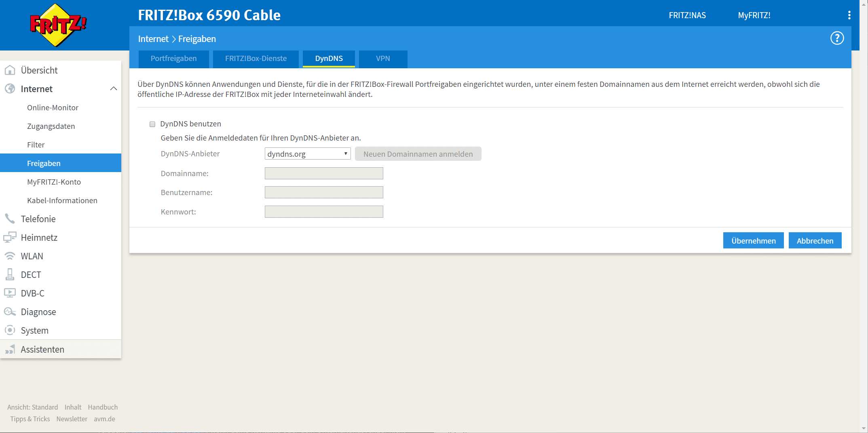Click the Übernehmen button
Image resolution: width=868 pixels, height=433 pixels.
(753, 241)
